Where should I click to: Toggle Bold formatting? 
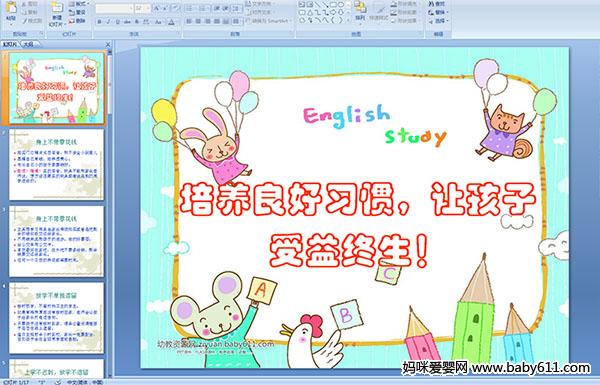click(x=99, y=22)
